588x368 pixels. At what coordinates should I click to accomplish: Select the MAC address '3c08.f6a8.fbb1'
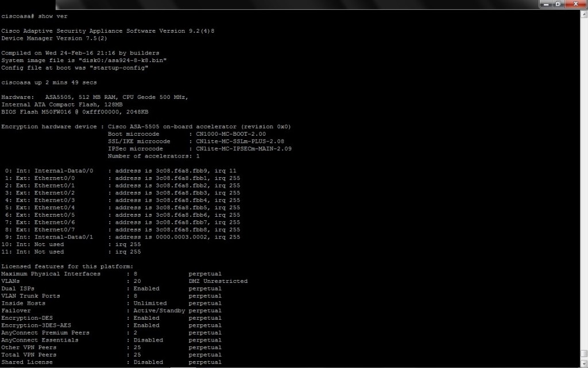tap(181, 178)
